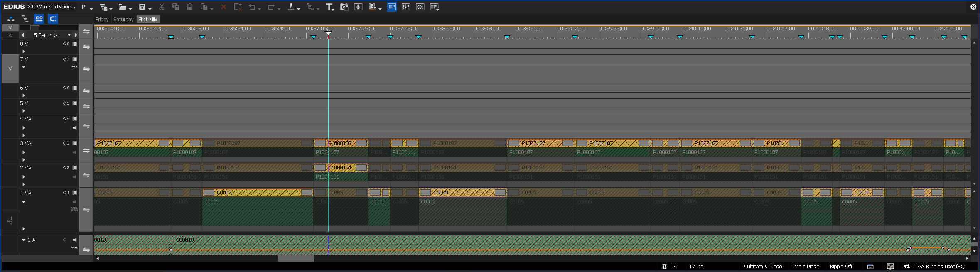
Task: Toggle VOL/PAN on track 1 VA
Action: tap(75, 209)
